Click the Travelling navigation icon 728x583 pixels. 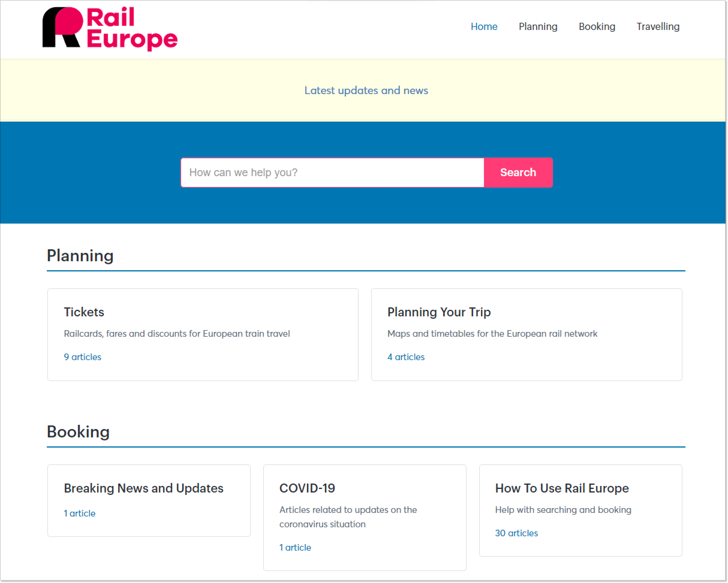pos(658,27)
